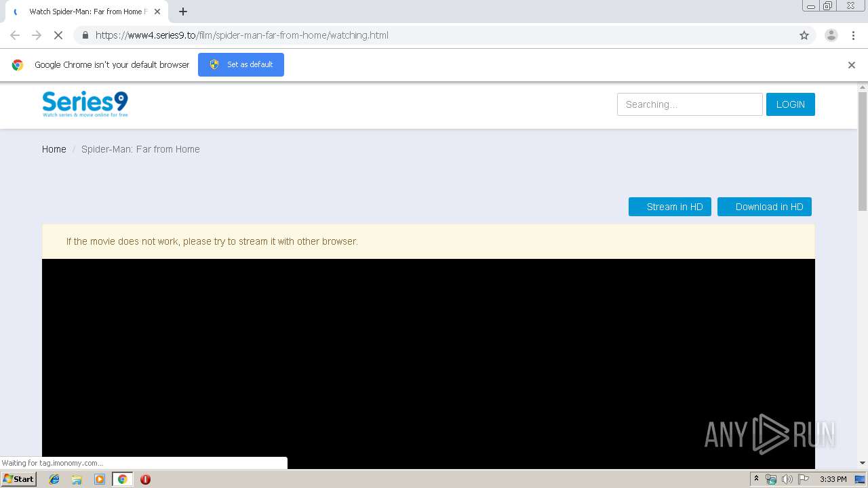
Task: Click the volume speaker tray icon
Action: coord(787,479)
